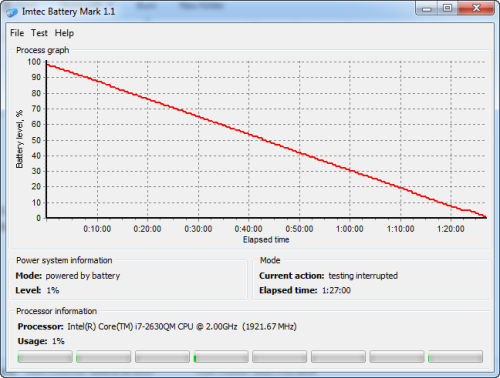
Task: Click the first CPU core usage bar
Action: 45,357
